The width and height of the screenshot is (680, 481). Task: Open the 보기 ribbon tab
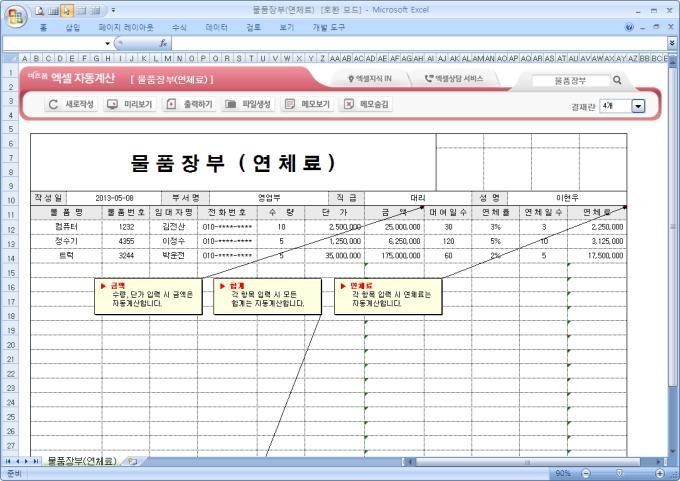click(x=286, y=28)
